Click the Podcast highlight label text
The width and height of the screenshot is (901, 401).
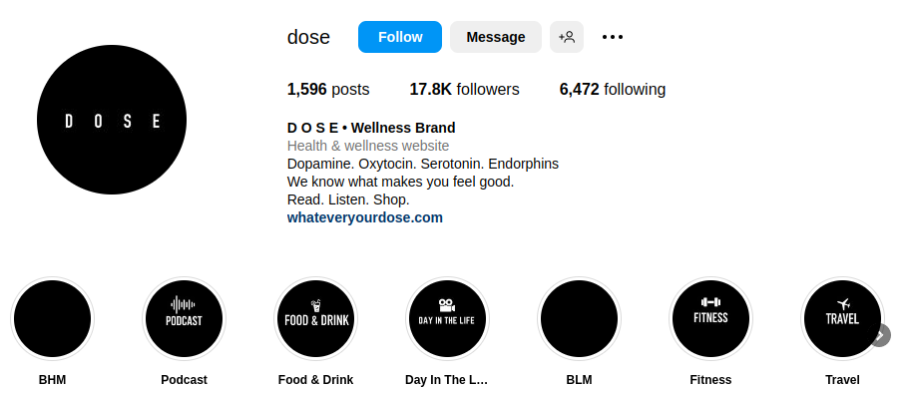click(x=184, y=380)
